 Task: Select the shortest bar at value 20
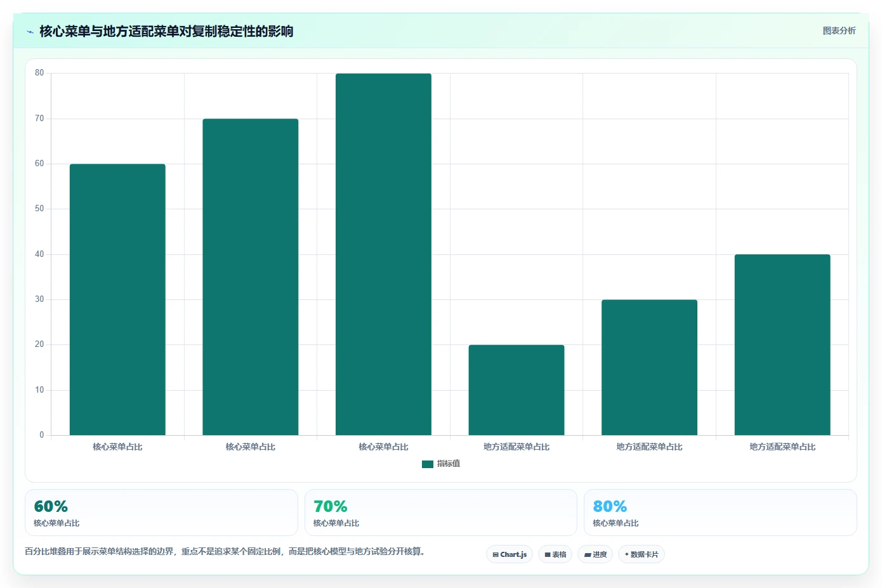517,390
